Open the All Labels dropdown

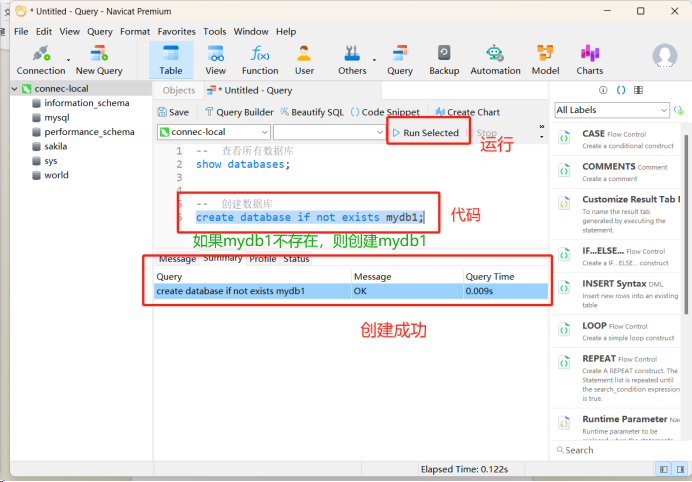612,110
